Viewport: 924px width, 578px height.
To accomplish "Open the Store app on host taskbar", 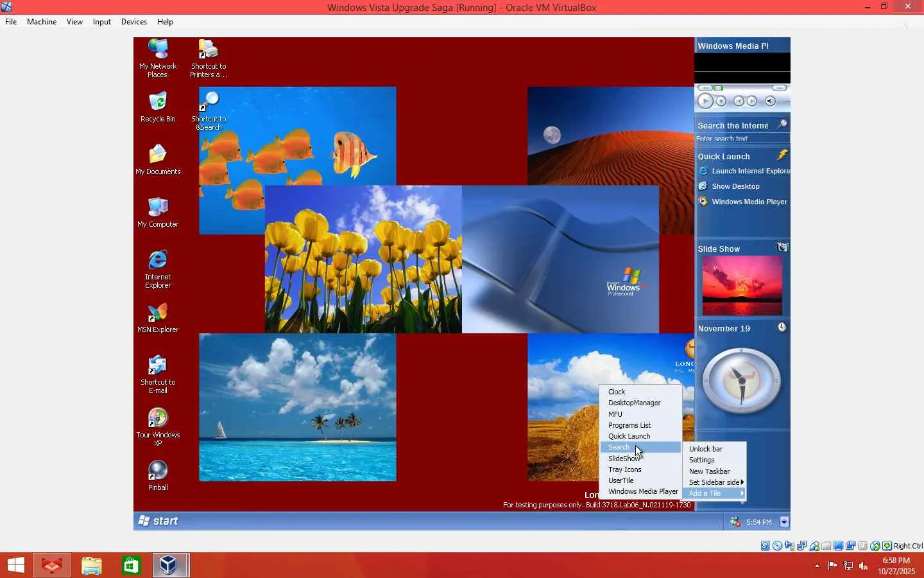I will click(131, 565).
